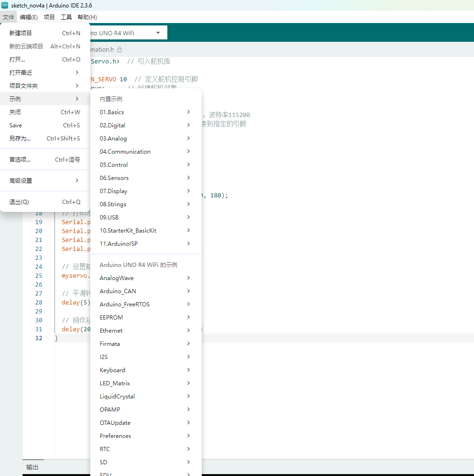
Task: Open the 文件 menu in menu bar
Action: 8,17
